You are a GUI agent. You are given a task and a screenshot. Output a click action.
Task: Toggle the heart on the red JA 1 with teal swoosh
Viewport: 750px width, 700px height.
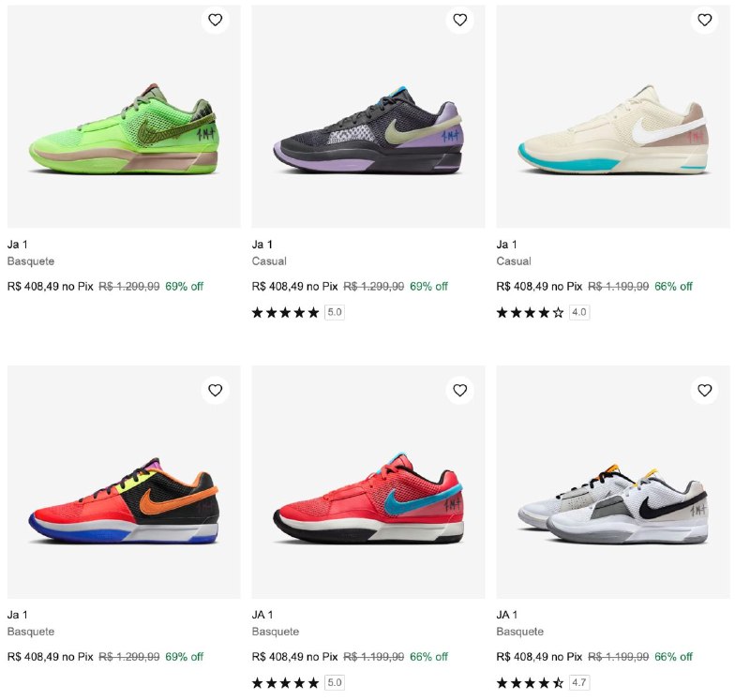click(x=459, y=391)
